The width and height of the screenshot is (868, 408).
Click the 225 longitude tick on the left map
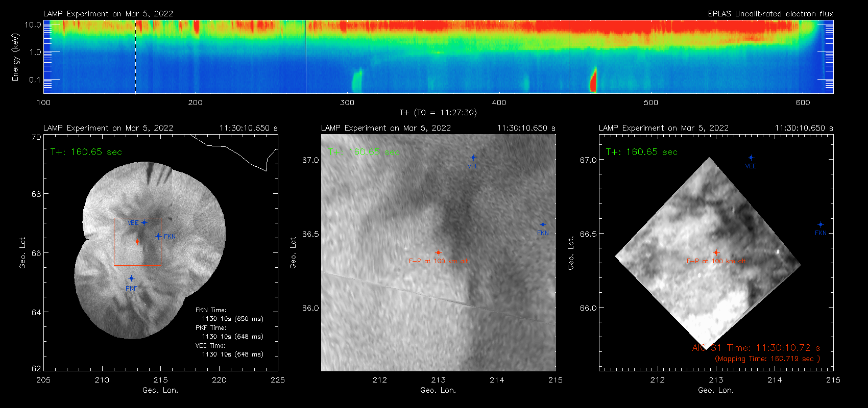coord(278,380)
